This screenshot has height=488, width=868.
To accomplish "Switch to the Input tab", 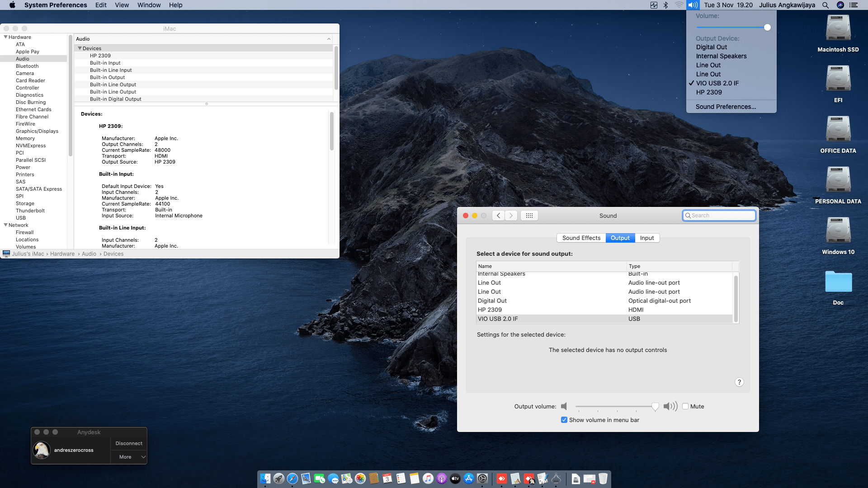I will [647, 238].
